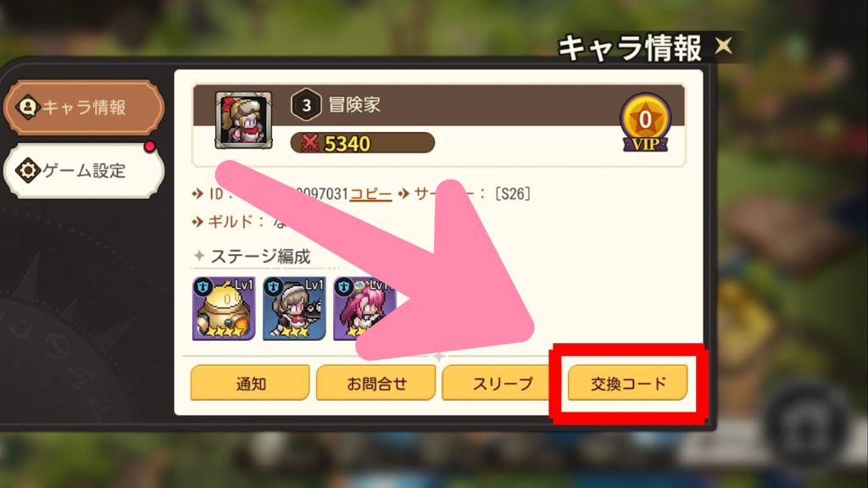
Task: Click the gear icon on ゲーム設定
Action: tap(27, 170)
